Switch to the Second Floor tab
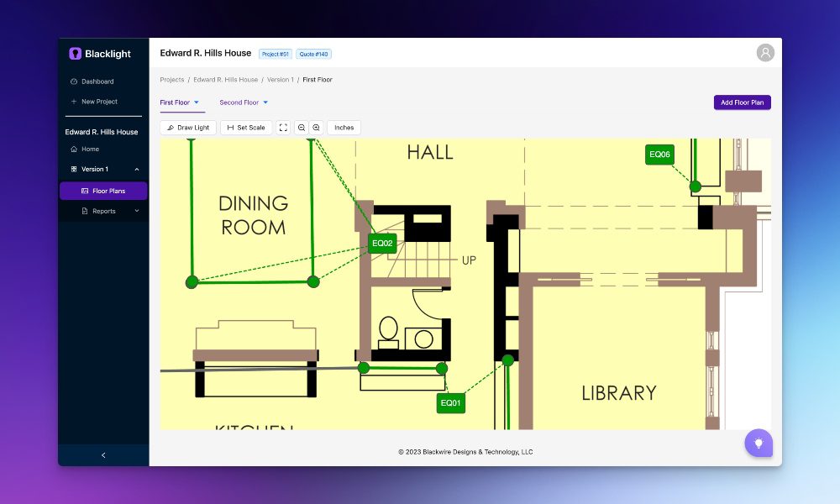 239,102
